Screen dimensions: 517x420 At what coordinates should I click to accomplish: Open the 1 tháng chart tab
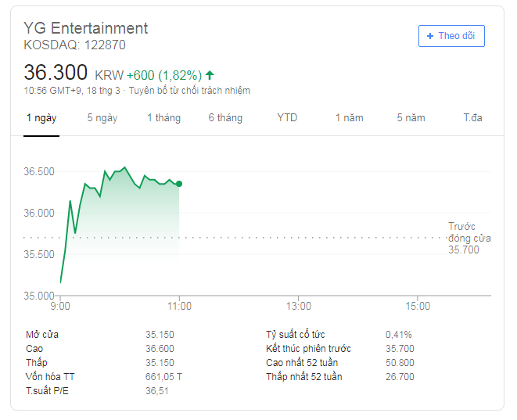(x=163, y=118)
